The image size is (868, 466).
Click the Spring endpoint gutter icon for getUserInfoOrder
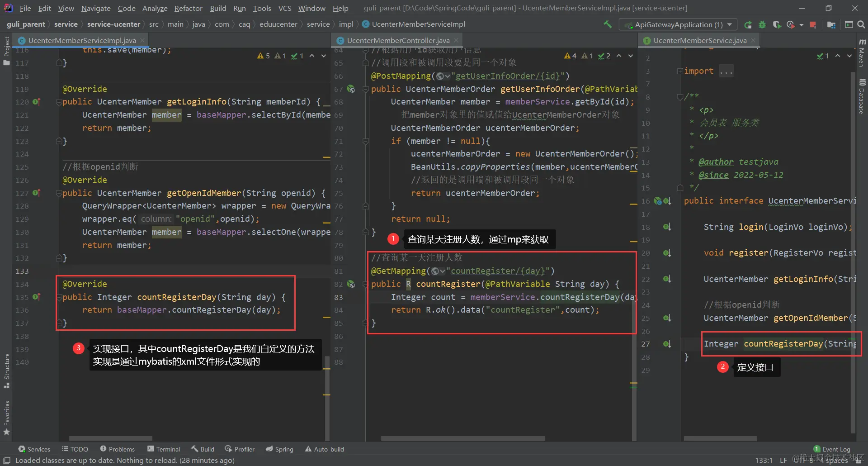(x=351, y=89)
